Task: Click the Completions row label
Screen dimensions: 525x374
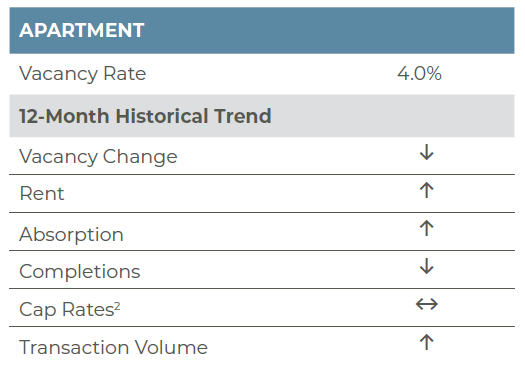Action: click(80, 271)
